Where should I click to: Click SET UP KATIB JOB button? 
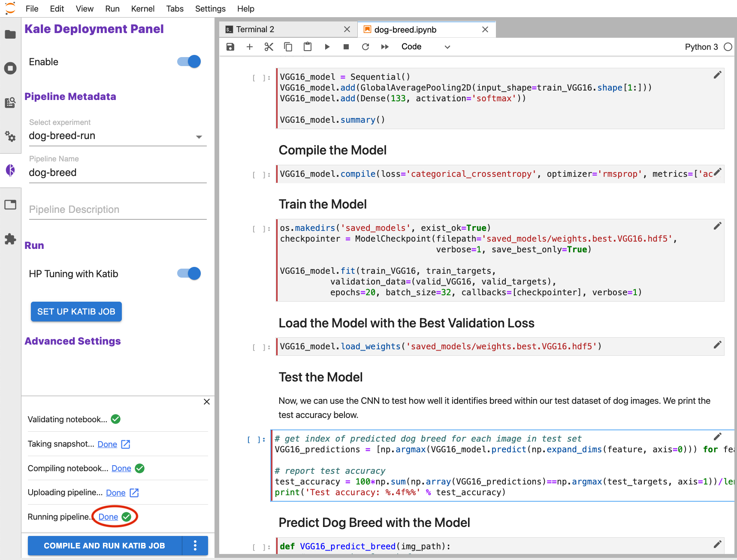pyautogui.click(x=76, y=312)
